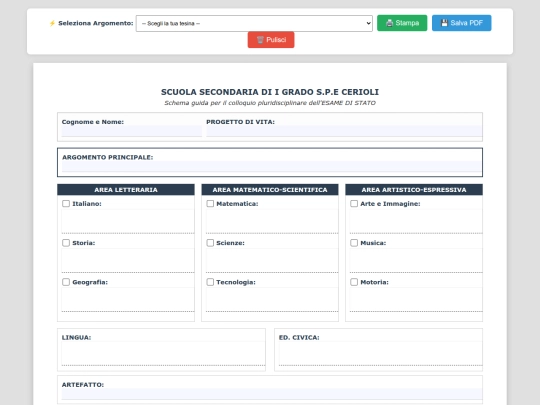
Task: Click the Storia text area
Action: (128, 261)
